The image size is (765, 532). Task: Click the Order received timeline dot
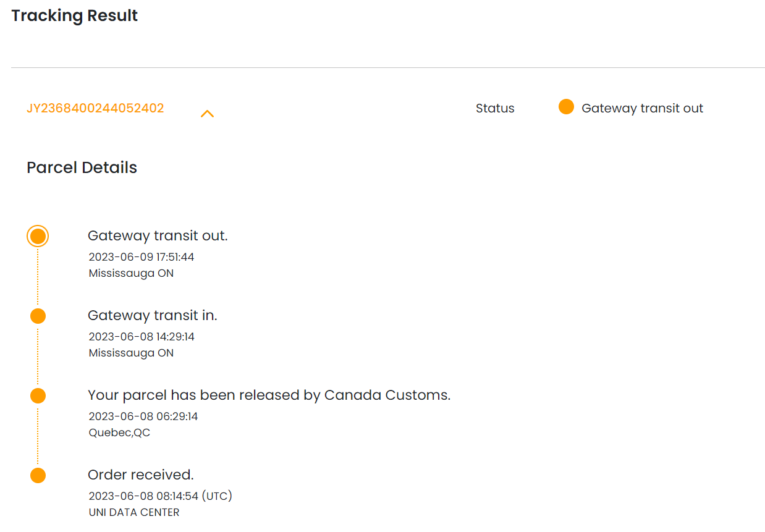[x=38, y=476]
